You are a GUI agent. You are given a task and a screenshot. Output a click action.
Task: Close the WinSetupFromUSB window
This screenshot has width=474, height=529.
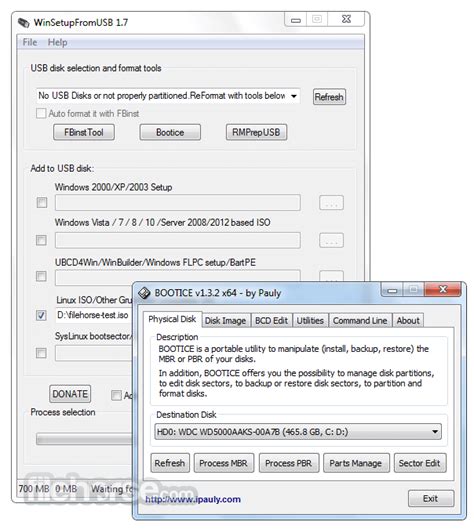(346, 19)
